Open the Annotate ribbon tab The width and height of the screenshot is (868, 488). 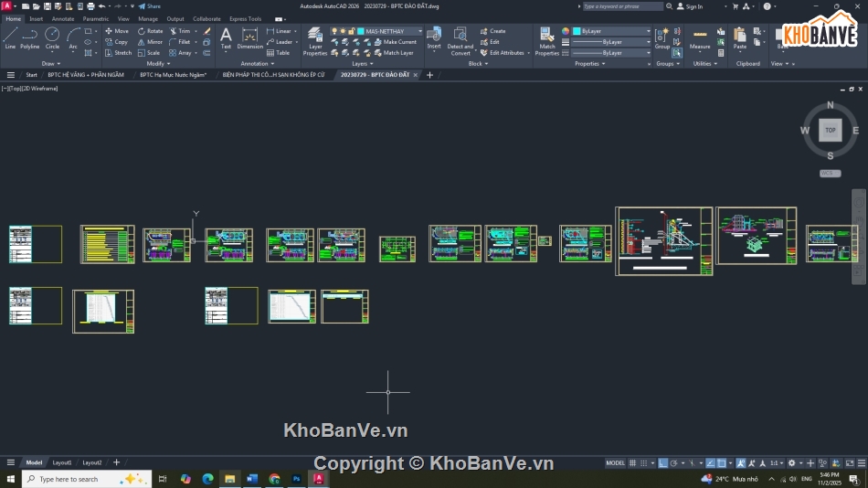click(63, 18)
